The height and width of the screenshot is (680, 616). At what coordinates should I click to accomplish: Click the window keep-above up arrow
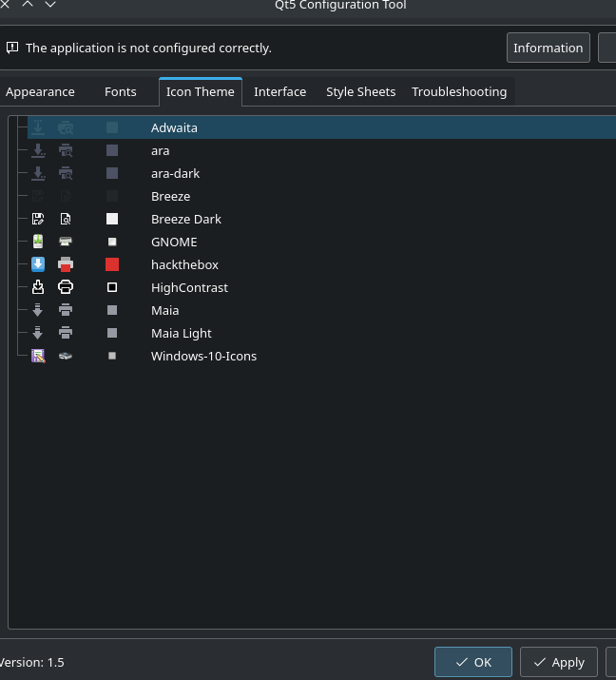point(28,4)
